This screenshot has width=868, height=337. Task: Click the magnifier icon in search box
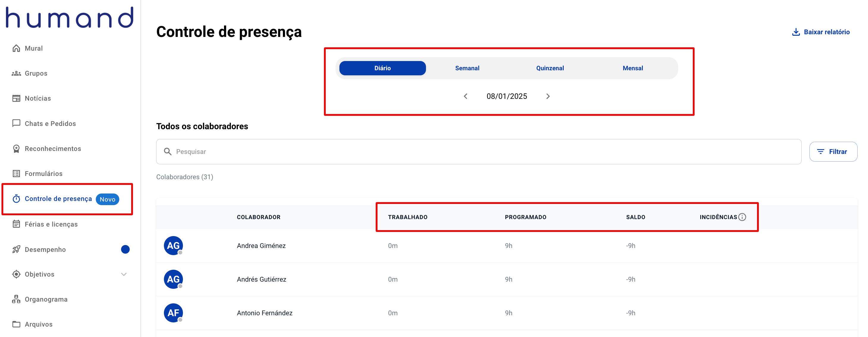pos(167,152)
